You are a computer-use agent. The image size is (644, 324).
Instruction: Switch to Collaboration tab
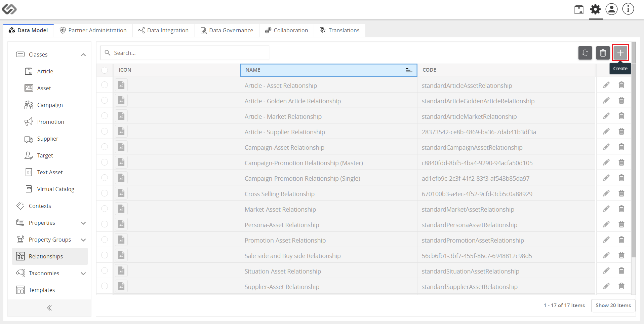coord(286,30)
